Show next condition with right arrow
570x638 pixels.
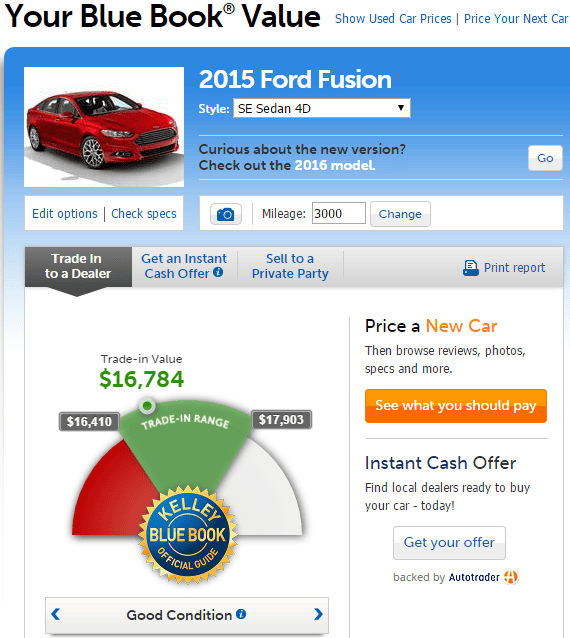(x=319, y=614)
